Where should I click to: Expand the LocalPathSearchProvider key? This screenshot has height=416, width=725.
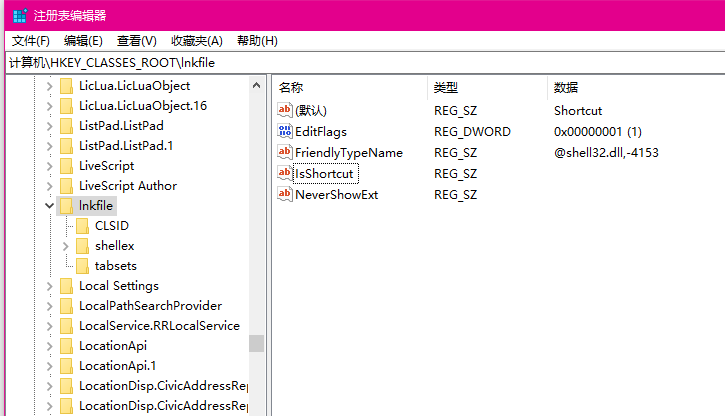[49, 306]
